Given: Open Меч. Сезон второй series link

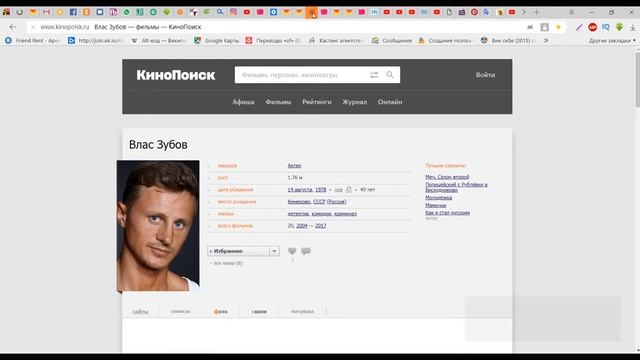Looking at the screenshot, I should pyautogui.click(x=447, y=177).
